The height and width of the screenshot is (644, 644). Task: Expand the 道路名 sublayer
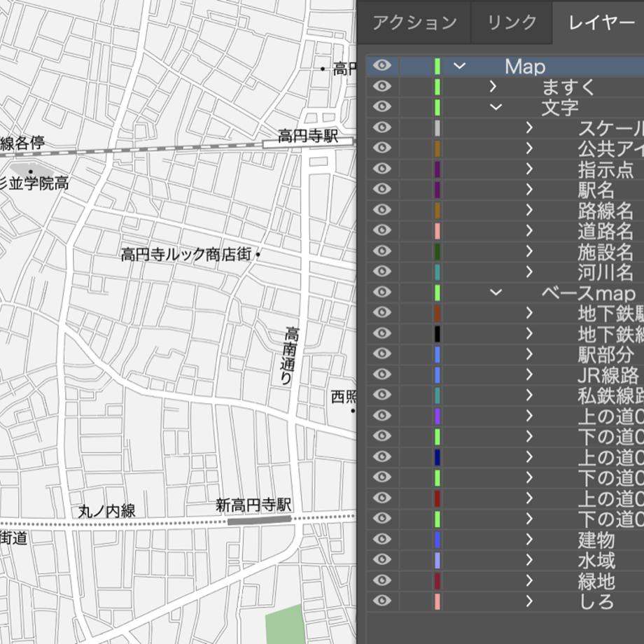click(x=529, y=230)
